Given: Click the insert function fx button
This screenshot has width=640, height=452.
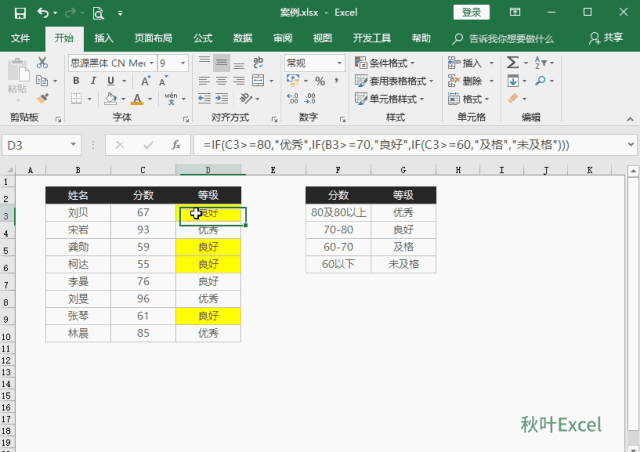Looking at the screenshot, I should coord(176,145).
